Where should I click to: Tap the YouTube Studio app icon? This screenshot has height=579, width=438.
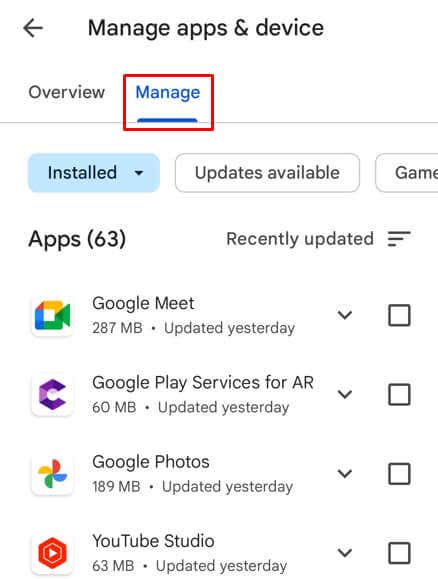click(x=52, y=553)
